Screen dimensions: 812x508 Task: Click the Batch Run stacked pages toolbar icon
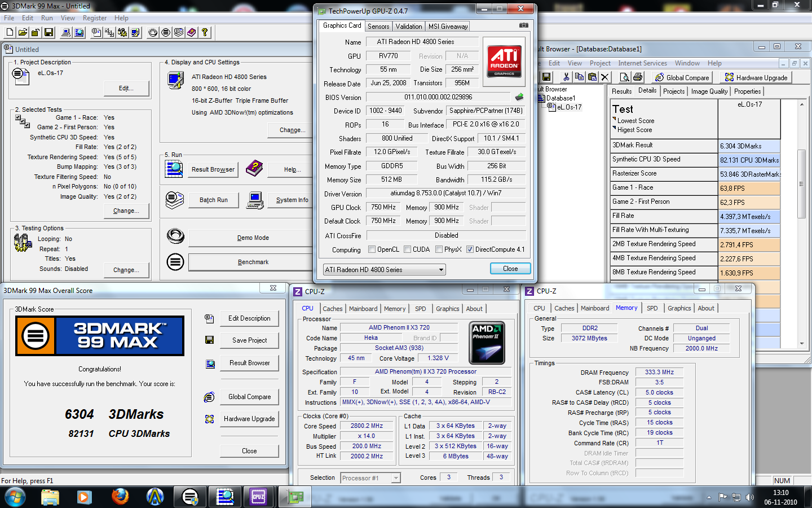click(179, 32)
